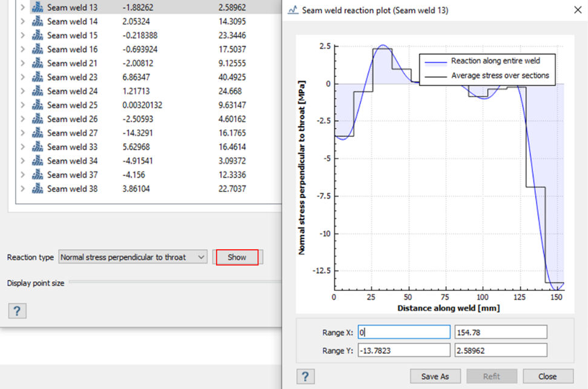
Task: Select the Seam weld 37 row
Action: tap(72, 175)
